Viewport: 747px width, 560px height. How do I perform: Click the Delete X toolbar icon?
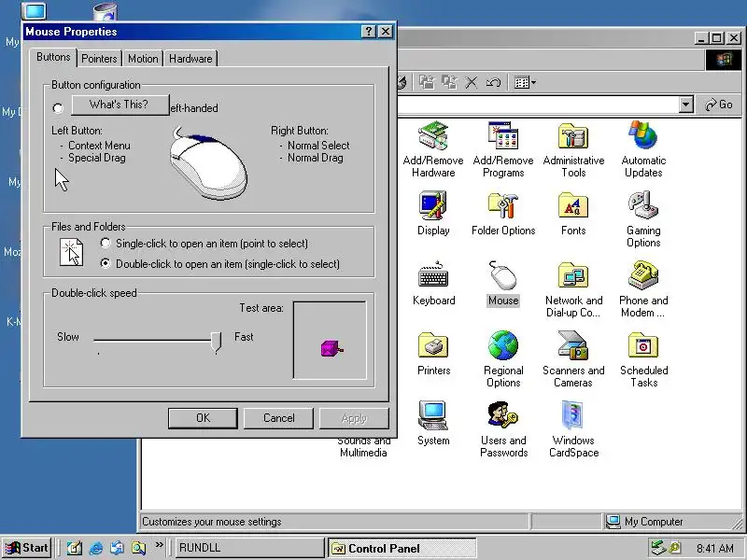tap(472, 82)
